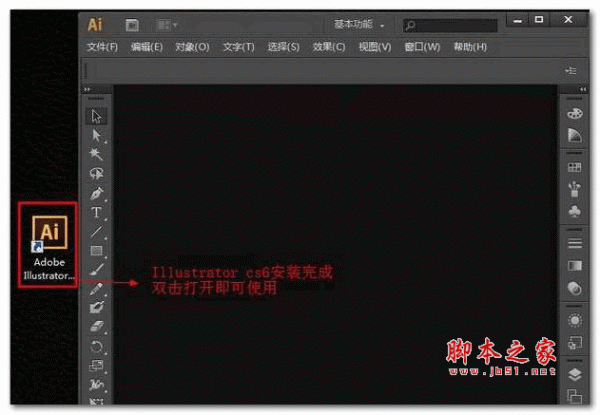Open the 帮助(H) menu
Viewport: 600px width, 415px height.
pos(470,47)
